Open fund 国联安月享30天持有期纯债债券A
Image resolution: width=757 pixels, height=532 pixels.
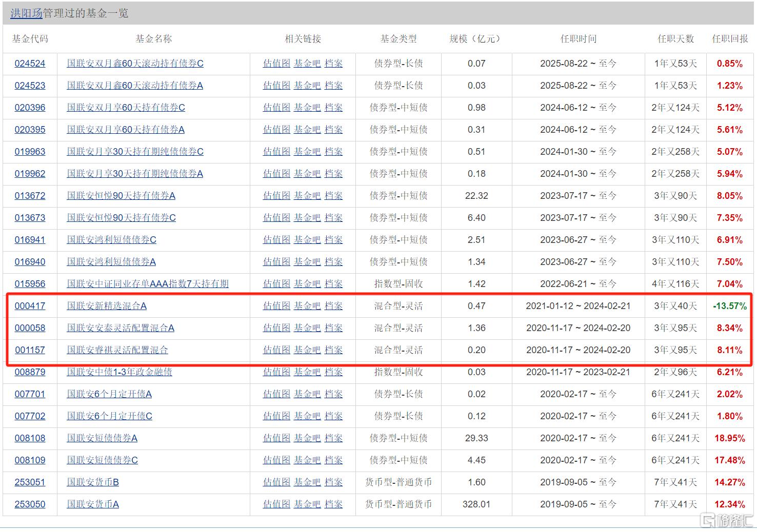coord(135,174)
